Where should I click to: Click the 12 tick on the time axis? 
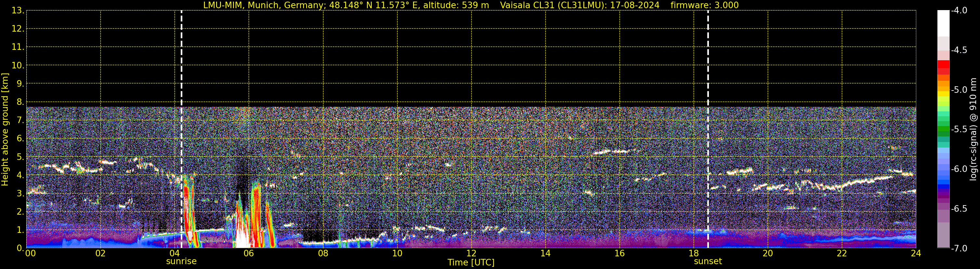point(471,254)
